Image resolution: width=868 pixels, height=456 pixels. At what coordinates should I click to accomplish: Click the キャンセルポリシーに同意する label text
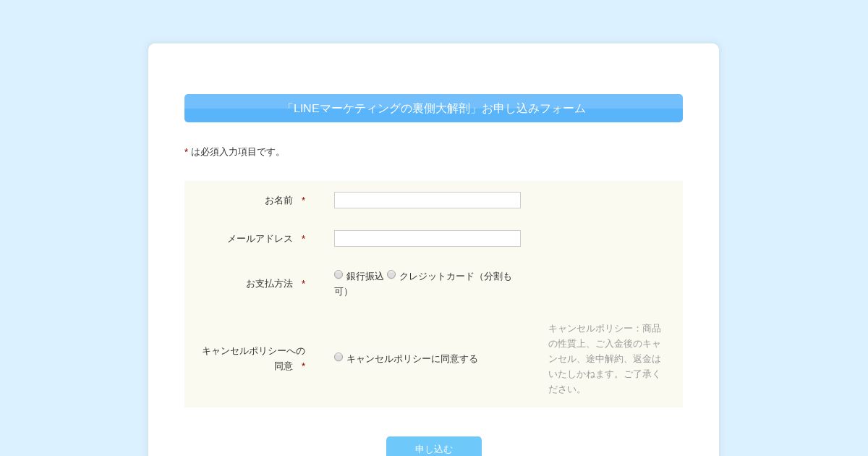click(412, 359)
